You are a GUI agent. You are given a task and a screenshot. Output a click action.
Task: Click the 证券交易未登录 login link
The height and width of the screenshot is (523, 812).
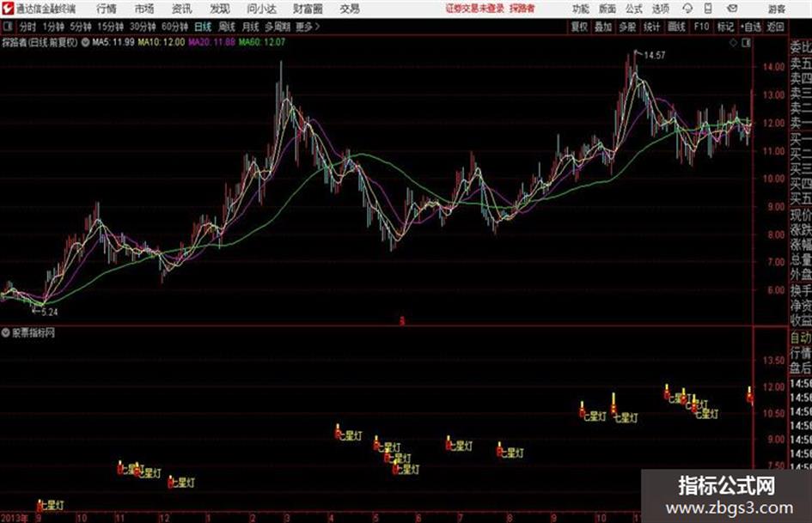(475, 9)
